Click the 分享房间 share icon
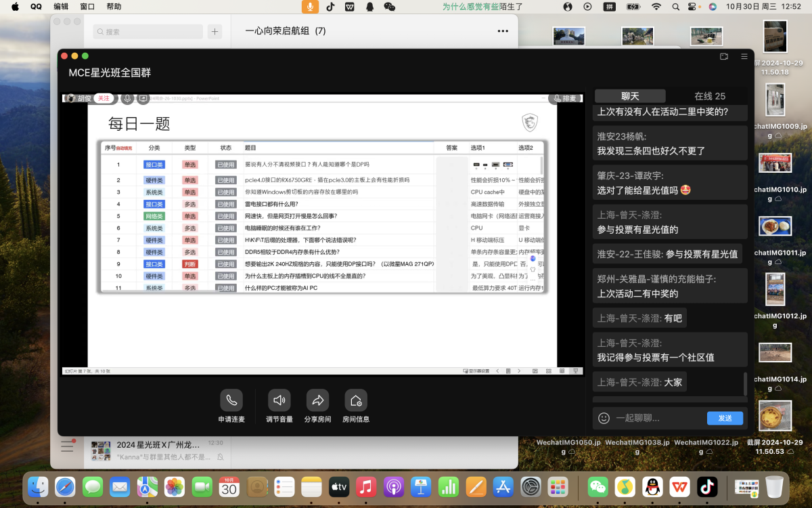The width and height of the screenshot is (812, 508). (317, 400)
